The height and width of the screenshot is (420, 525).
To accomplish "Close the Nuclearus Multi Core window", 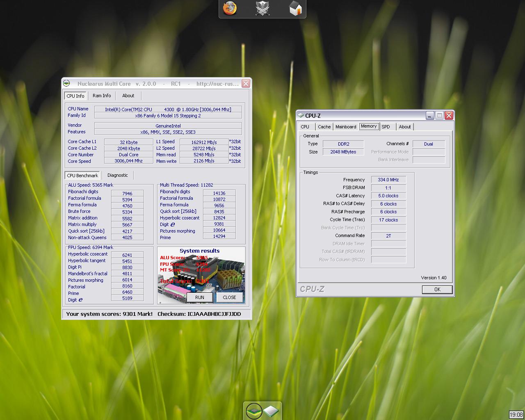I will pyautogui.click(x=246, y=83).
